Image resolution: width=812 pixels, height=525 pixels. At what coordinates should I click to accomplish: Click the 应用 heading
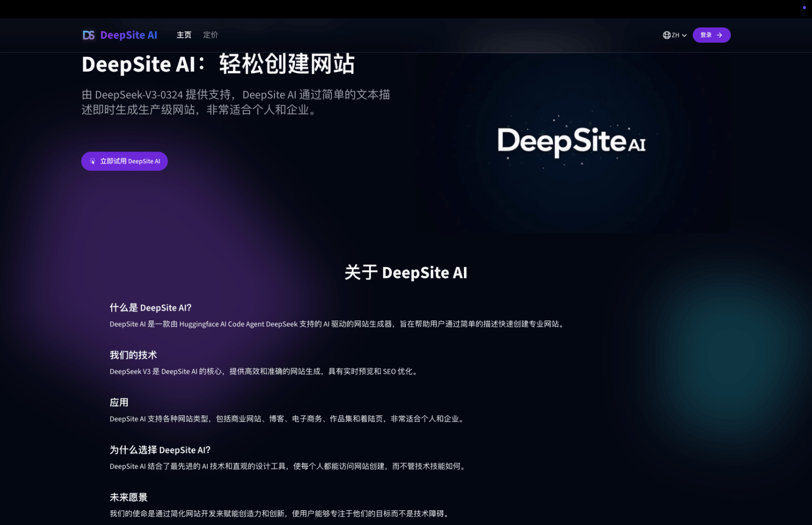pyautogui.click(x=119, y=402)
